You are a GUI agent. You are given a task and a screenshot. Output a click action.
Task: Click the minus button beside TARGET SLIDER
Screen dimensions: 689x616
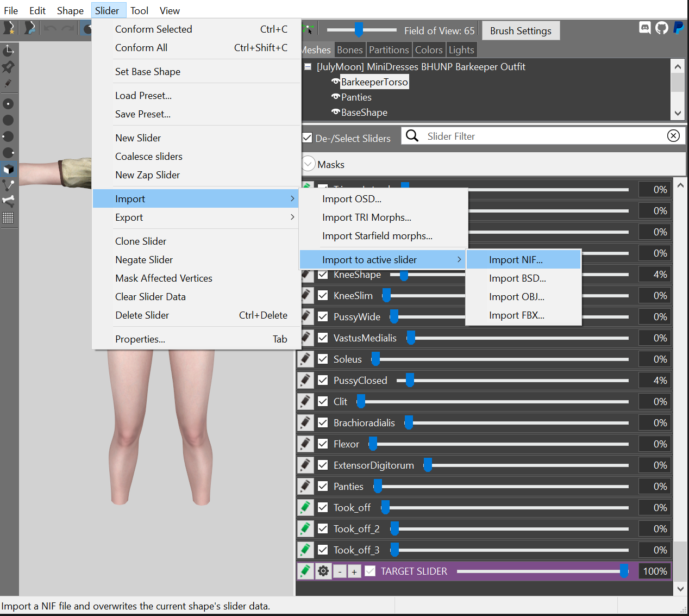[340, 571]
